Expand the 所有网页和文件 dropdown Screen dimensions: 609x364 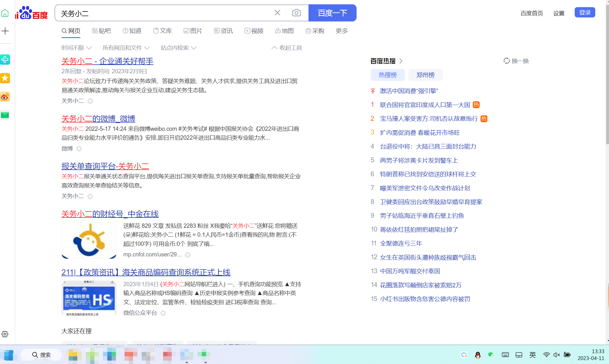pyautogui.click(x=126, y=48)
